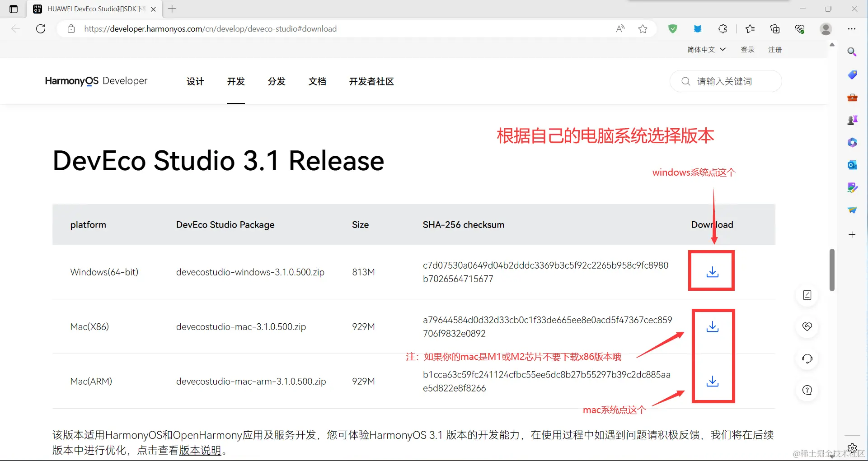
Task: Refresh the browser page
Action: (41, 29)
